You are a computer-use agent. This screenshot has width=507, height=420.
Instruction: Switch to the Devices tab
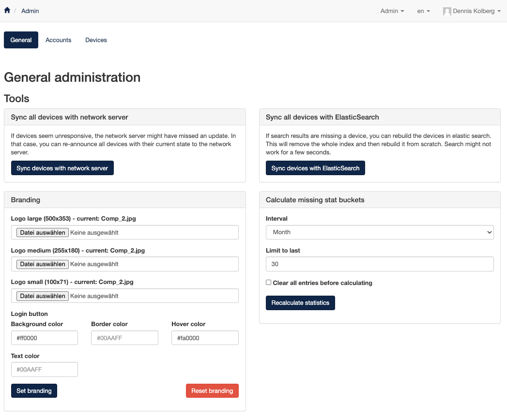tap(96, 40)
